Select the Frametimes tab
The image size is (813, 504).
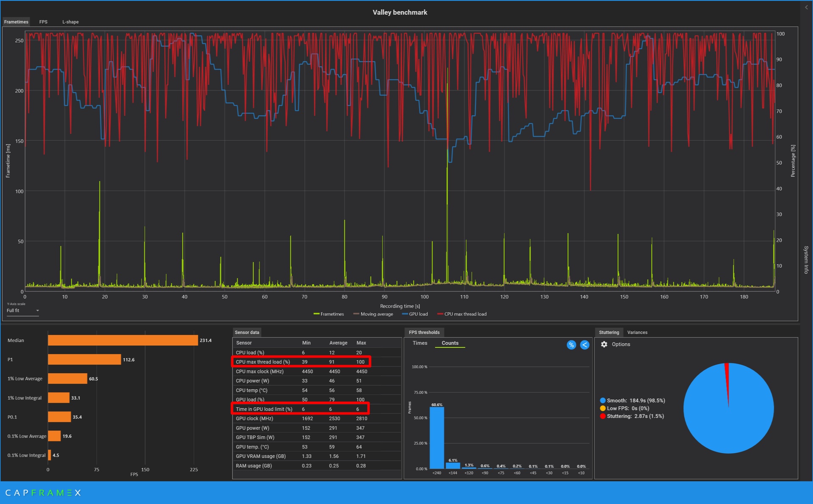[16, 22]
